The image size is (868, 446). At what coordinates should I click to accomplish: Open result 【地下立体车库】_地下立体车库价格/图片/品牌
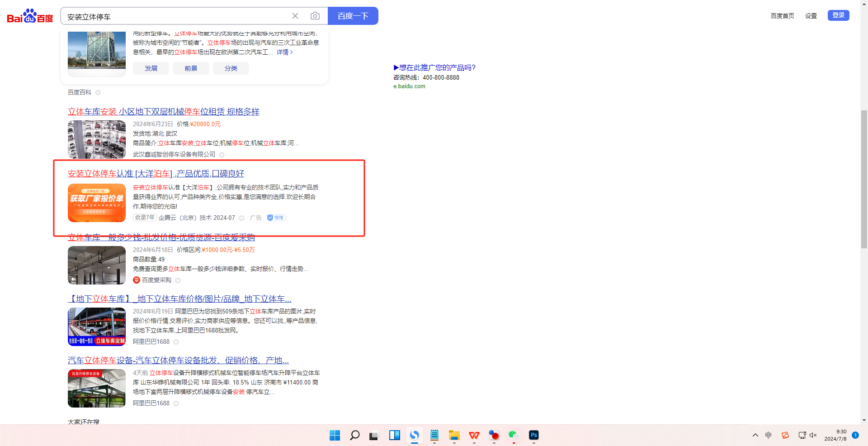click(x=179, y=299)
